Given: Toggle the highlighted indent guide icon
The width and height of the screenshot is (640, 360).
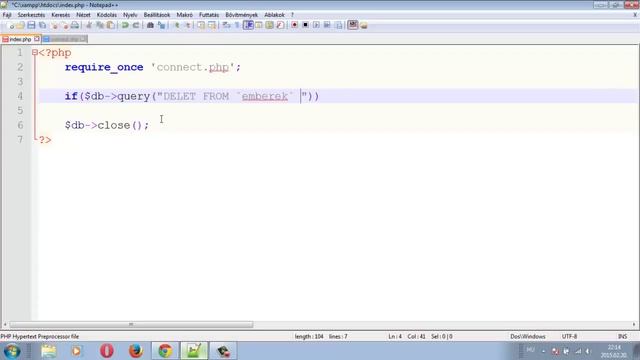Looking at the screenshot, I should [x=248, y=25].
